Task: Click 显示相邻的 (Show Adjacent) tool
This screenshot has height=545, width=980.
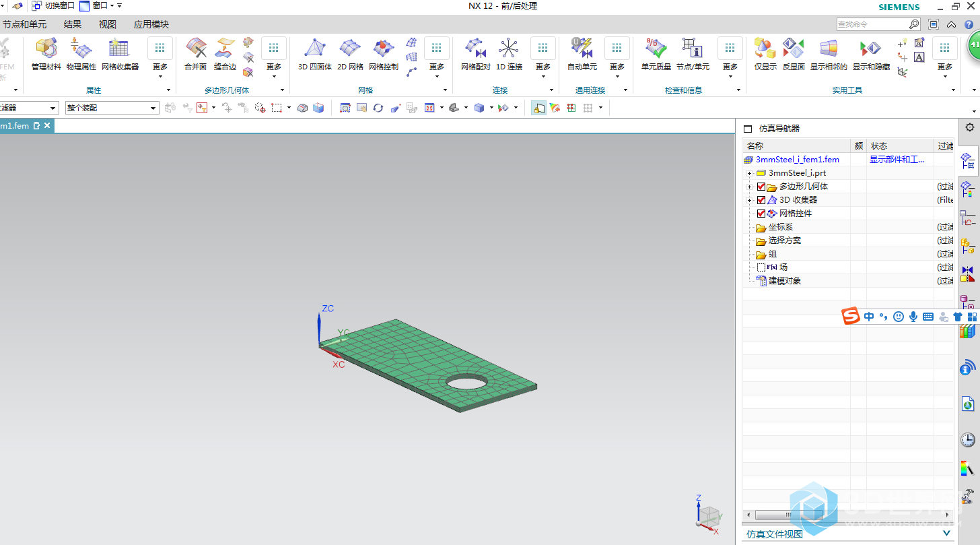Action: (x=829, y=55)
